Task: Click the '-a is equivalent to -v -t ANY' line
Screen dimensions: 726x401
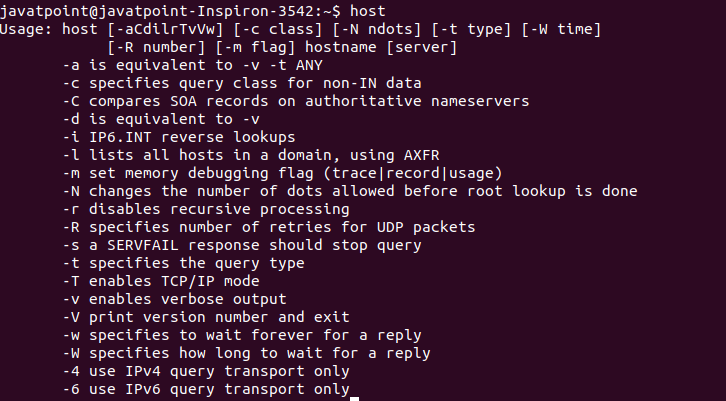Action: (x=193, y=65)
